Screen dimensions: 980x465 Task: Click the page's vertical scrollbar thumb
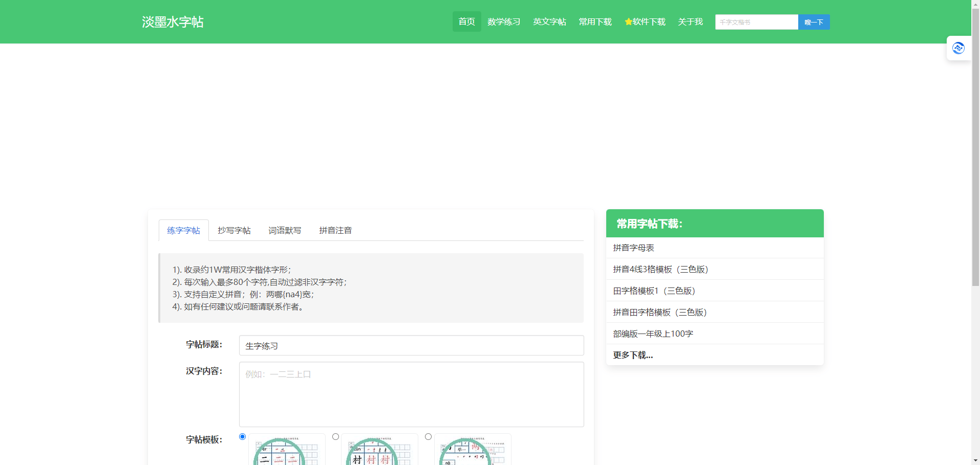(975, 143)
